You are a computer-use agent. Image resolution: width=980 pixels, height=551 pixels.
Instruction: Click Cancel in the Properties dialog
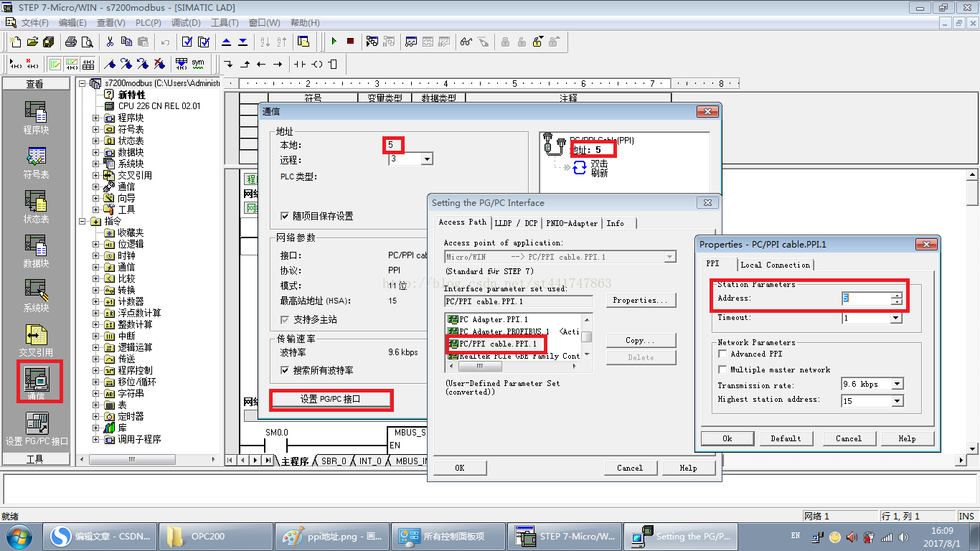coord(848,438)
